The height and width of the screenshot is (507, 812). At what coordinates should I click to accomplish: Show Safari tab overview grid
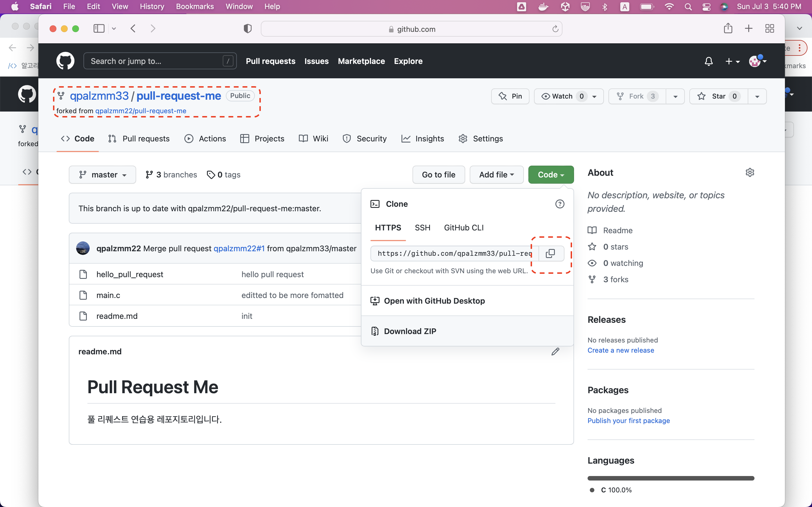click(769, 29)
